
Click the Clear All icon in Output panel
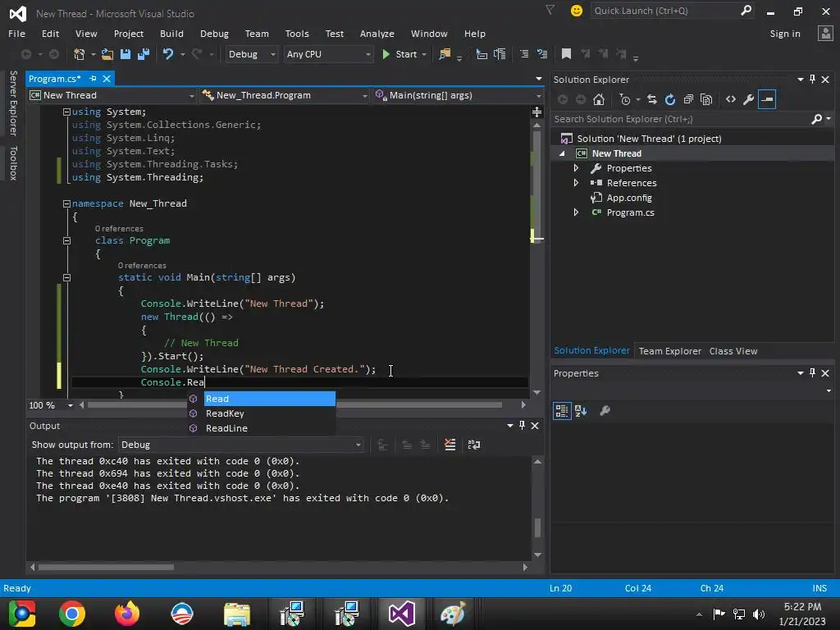point(450,445)
